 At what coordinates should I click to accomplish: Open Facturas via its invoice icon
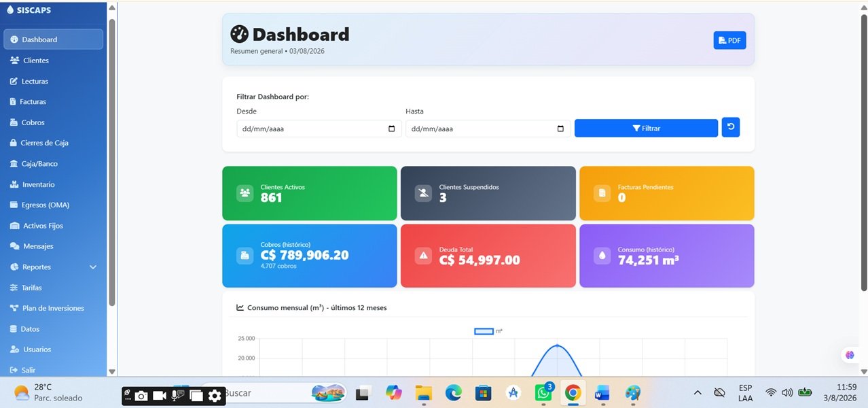(13, 102)
